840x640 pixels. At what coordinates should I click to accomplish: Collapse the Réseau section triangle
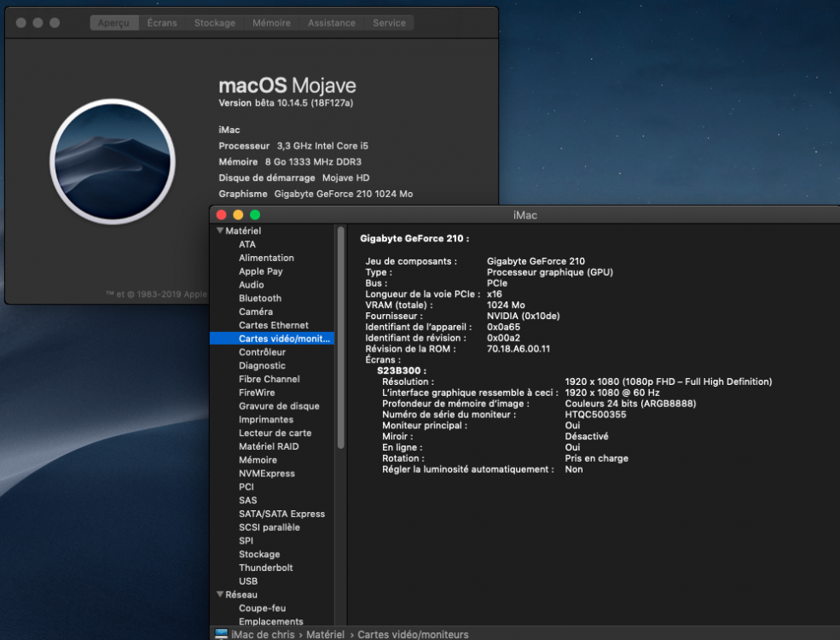(220, 595)
